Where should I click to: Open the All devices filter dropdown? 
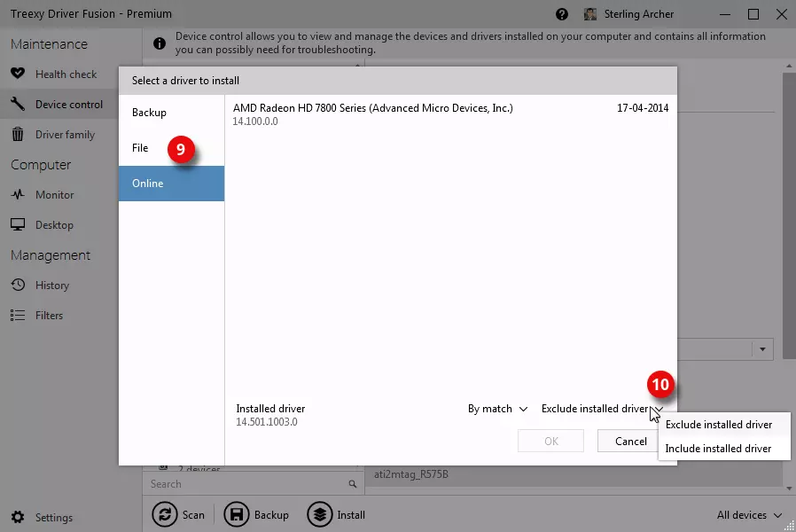[749, 515]
